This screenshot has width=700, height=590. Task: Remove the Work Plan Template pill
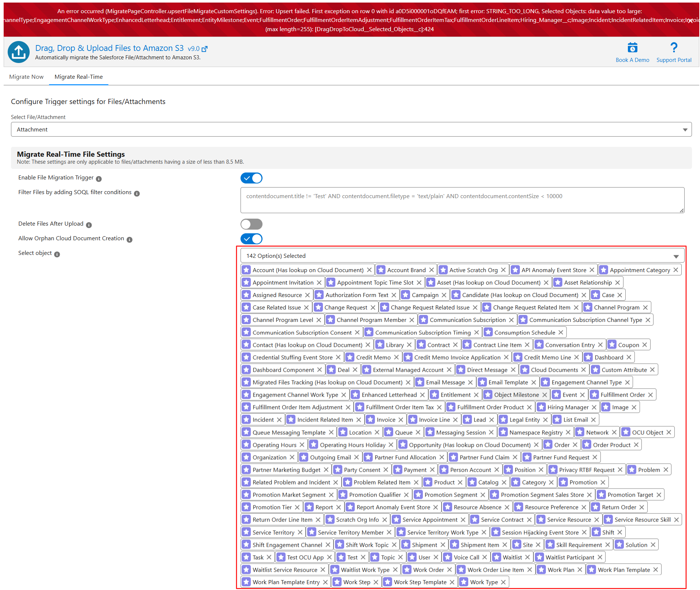[656, 569]
